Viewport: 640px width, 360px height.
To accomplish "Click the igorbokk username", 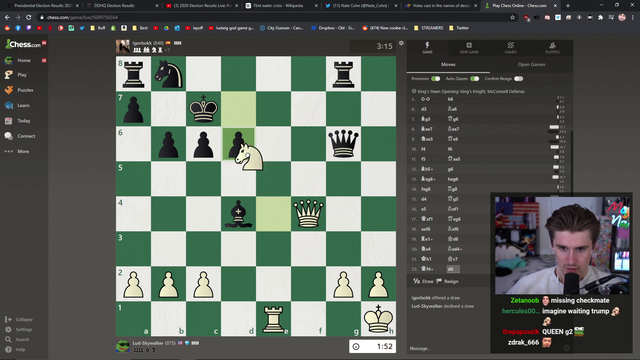I will (x=142, y=43).
